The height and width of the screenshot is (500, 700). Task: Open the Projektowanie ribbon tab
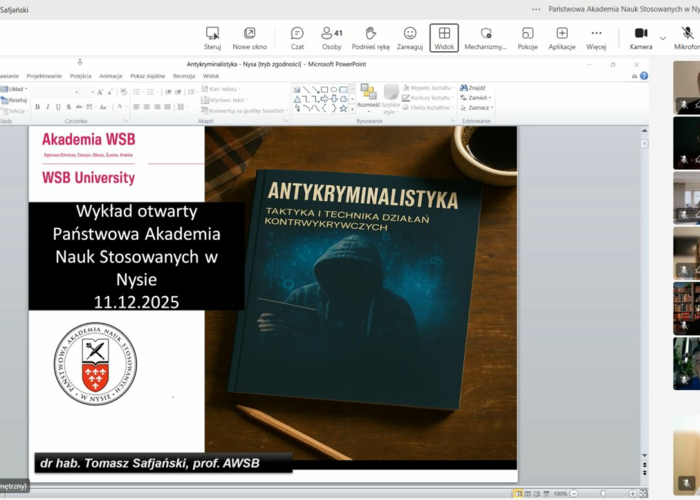click(44, 76)
